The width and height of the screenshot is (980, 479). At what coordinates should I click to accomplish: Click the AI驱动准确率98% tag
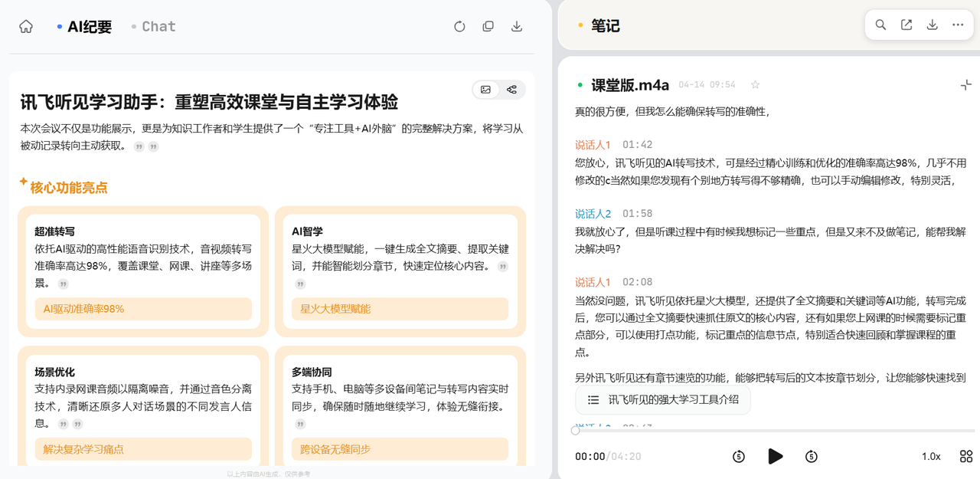tap(143, 309)
